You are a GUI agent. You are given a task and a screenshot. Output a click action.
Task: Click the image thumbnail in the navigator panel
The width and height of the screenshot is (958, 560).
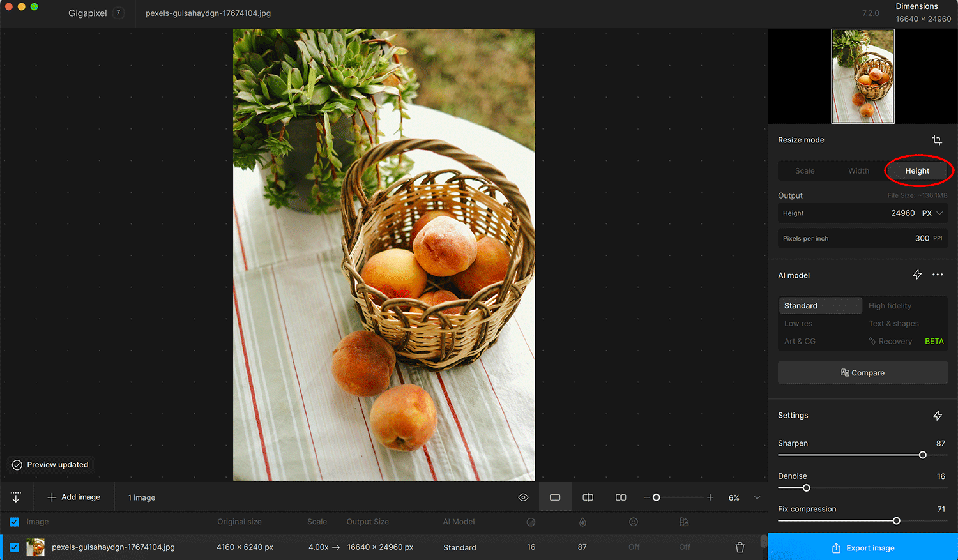(x=862, y=76)
